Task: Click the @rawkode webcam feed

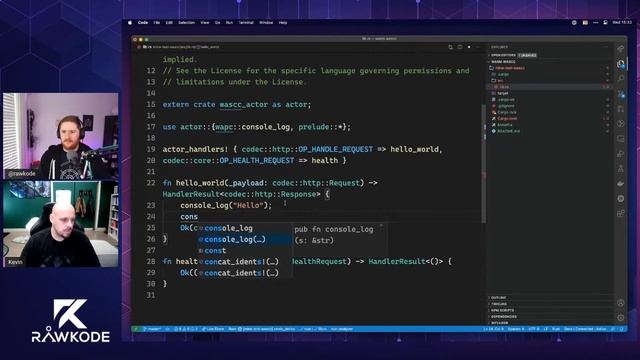Action: (61, 136)
